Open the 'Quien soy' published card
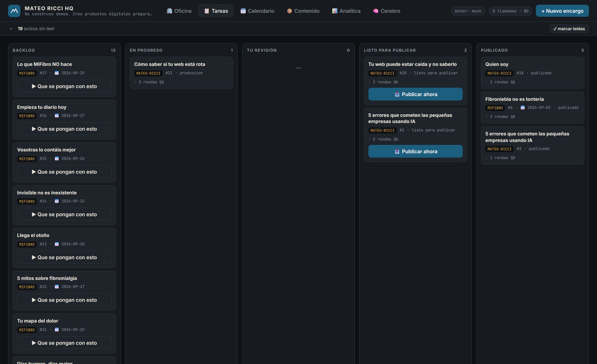Viewport: 597px width, 364px height. click(x=532, y=73)
